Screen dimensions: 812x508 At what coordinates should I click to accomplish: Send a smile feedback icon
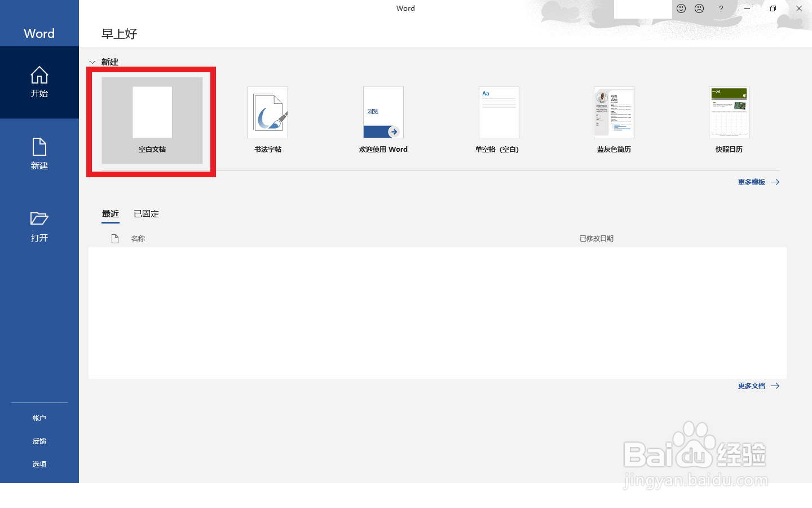(x=681, y=8)
